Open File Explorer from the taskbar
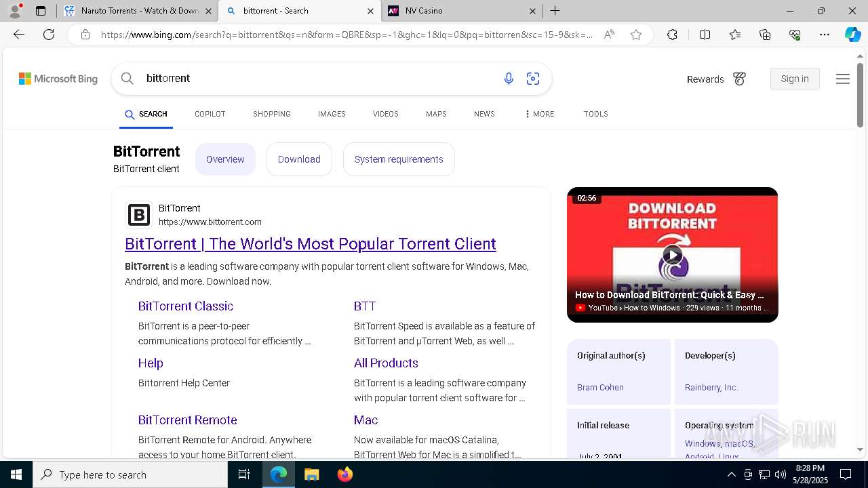This screenshot has width=868, height=488. [x=312, y=474]
